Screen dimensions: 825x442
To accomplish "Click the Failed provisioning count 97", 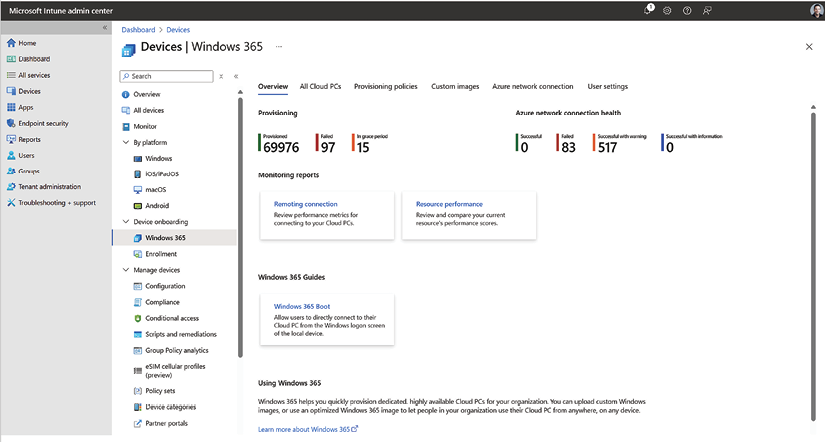I will (x=328, y=148).
